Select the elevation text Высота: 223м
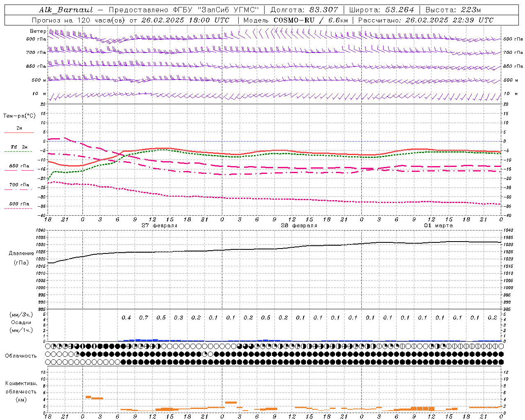Viewport: 525px width, 420px height. (x=453, y=10)
